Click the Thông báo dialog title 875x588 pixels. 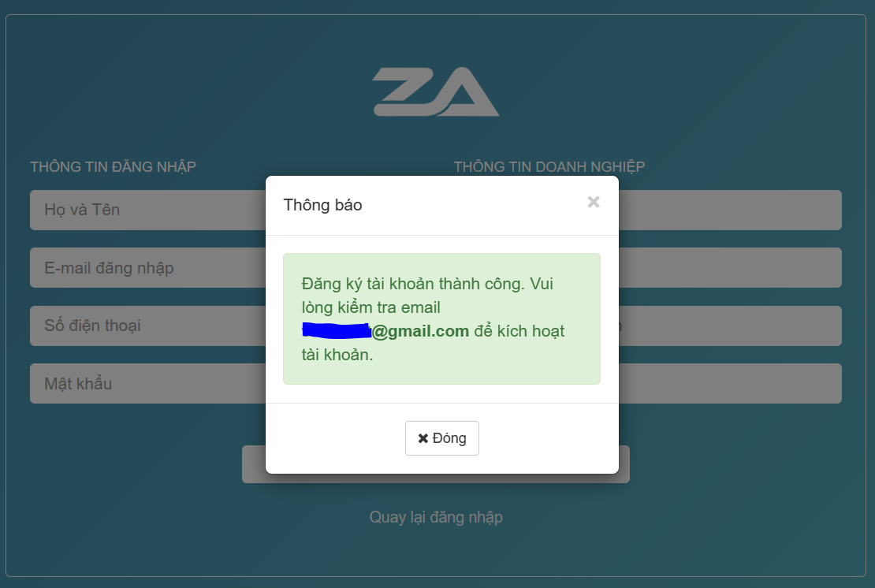(322, 205)
